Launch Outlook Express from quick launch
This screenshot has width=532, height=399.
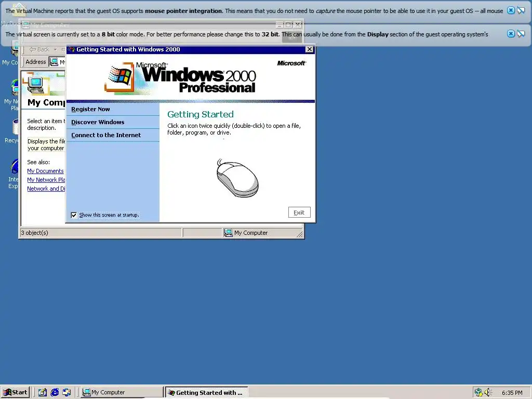(x=67, y=392)
